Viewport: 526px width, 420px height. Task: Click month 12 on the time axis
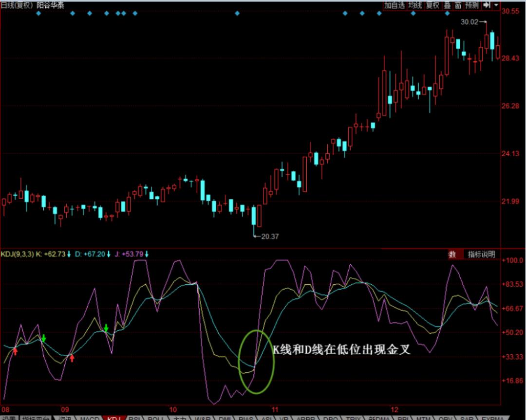click(x=394, y=409)
